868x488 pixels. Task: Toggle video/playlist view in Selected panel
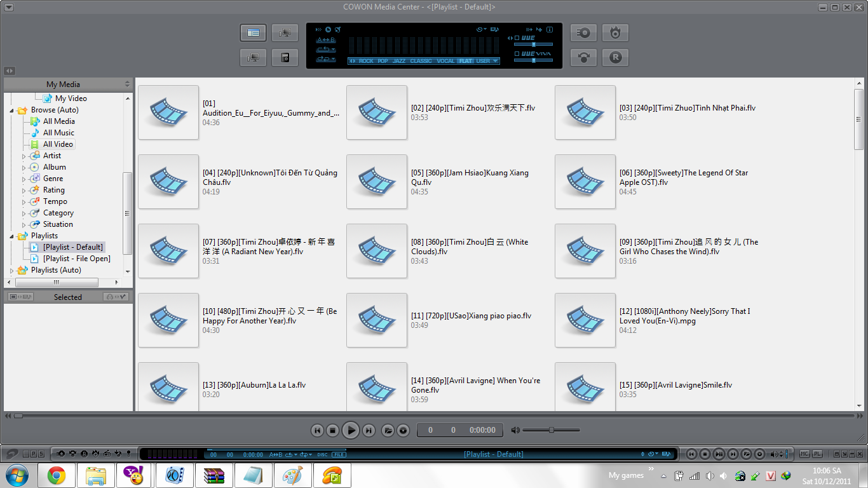20,297
